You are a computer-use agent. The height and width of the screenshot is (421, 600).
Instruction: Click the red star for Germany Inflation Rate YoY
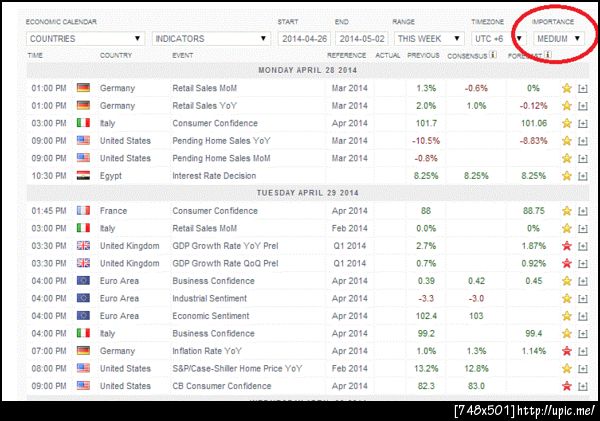pyautogui.click(x=566, y=351)
